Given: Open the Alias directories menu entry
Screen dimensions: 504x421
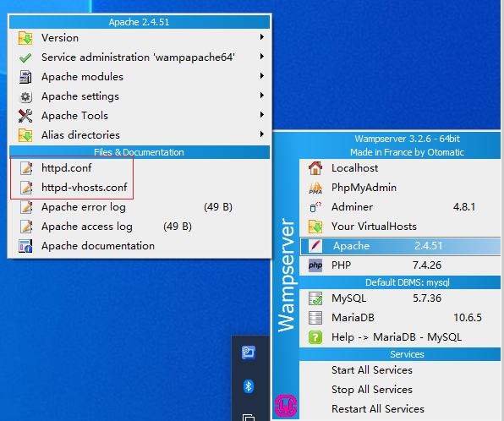Looking at the screenshot, I should [140, 135].
